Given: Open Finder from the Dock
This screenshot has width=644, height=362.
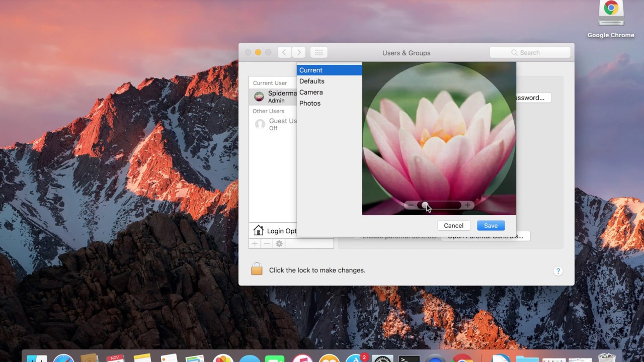Looking at the screenshot, I should coord(37,358).
